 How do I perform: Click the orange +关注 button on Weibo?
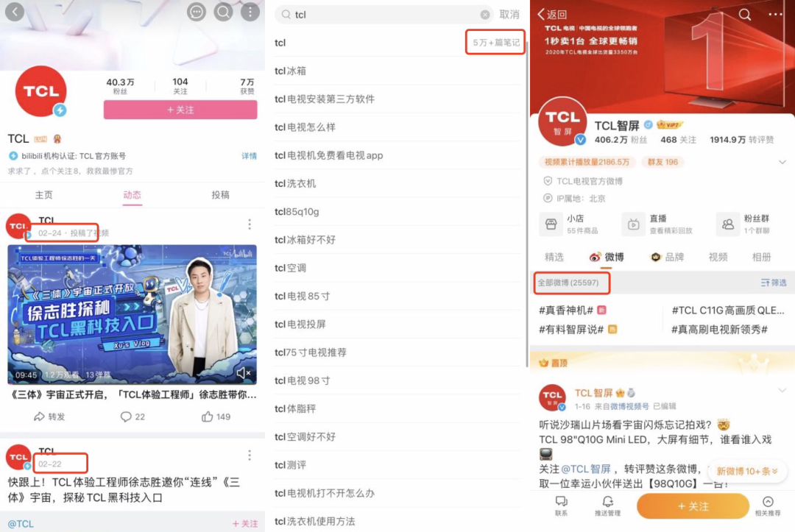pyautogui.click(x=693, y=506)
